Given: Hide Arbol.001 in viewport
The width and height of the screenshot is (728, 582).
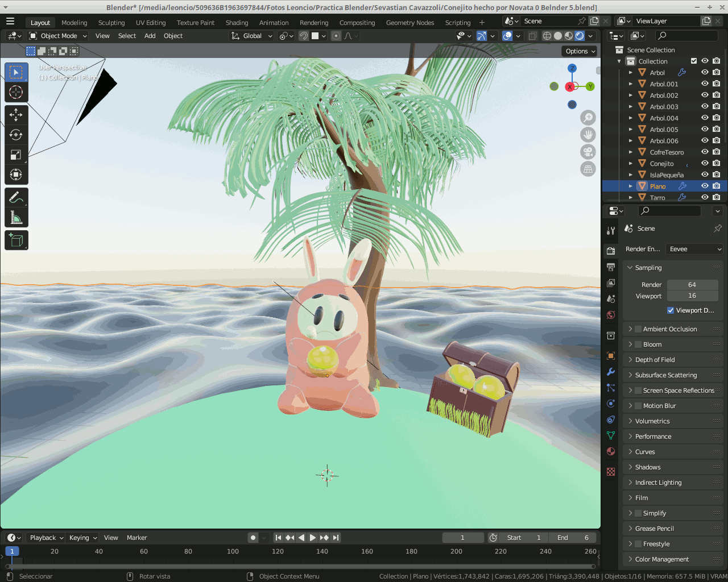Looking at the screenshot, I should coord(705,84).
